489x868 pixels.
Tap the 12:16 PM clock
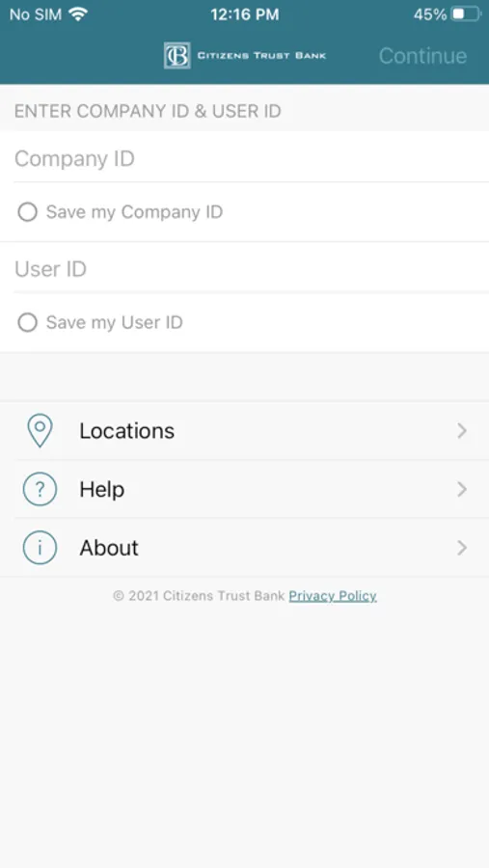point(245,14)
